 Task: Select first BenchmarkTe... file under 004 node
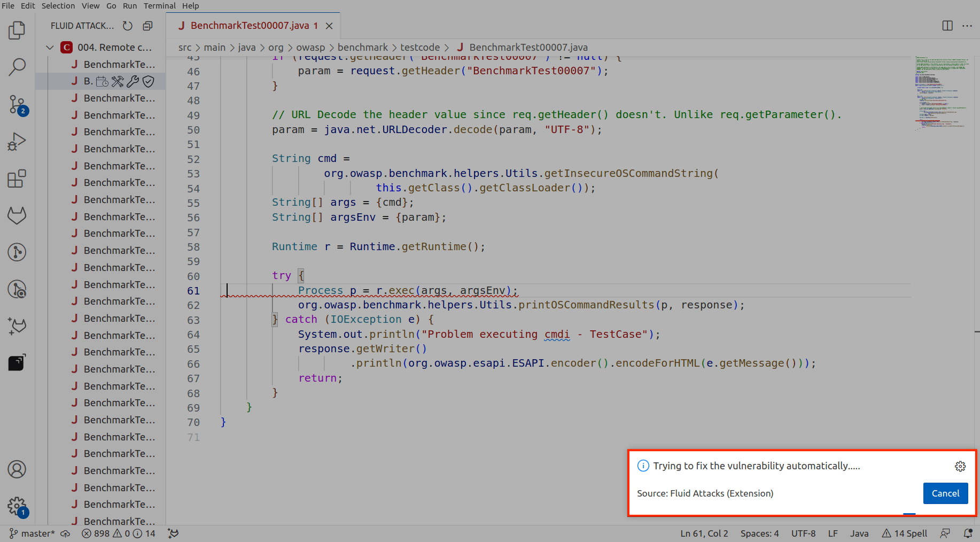coord(119,65)
